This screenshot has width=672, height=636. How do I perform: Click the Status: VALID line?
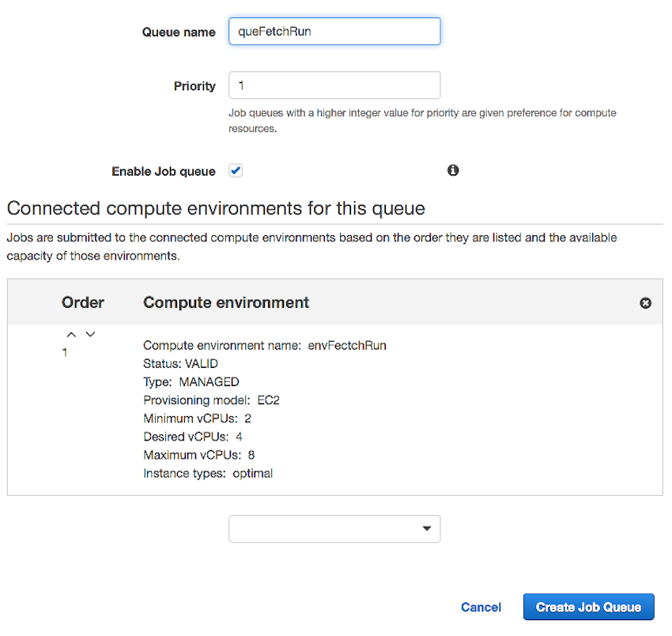click(180, 364)
